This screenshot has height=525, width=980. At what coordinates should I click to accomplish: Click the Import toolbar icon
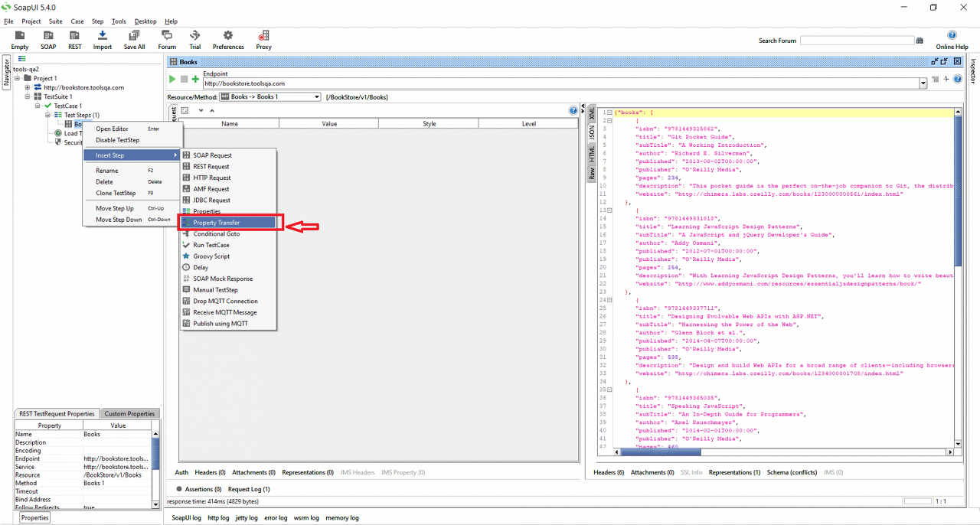tap(103, 40)
